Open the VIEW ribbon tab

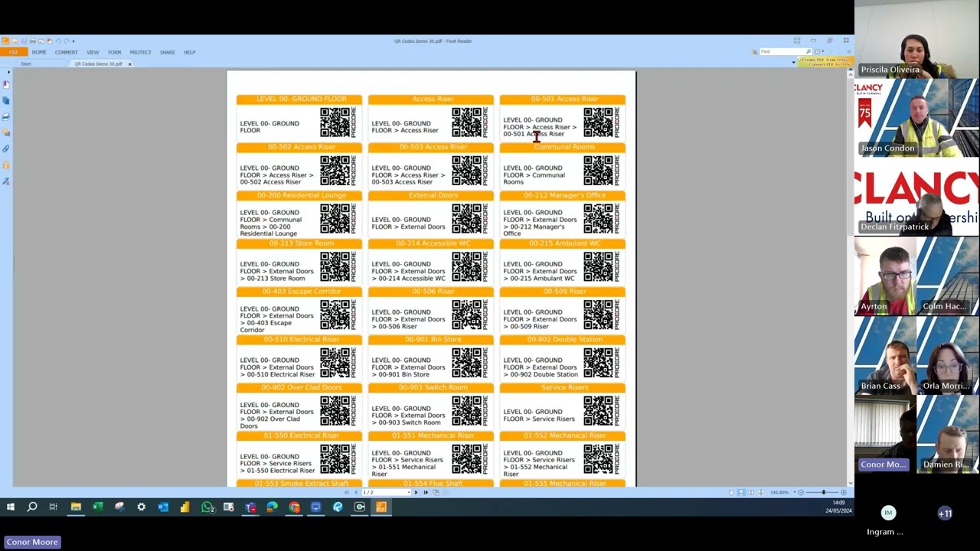click(93, 52)
